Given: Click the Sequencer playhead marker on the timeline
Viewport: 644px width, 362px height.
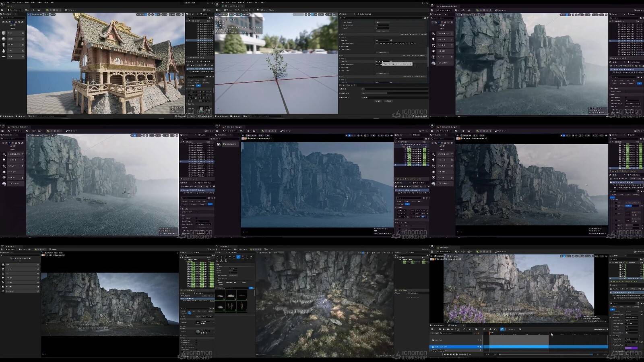Looking at the screenshot, I should [x=489, y=333].
